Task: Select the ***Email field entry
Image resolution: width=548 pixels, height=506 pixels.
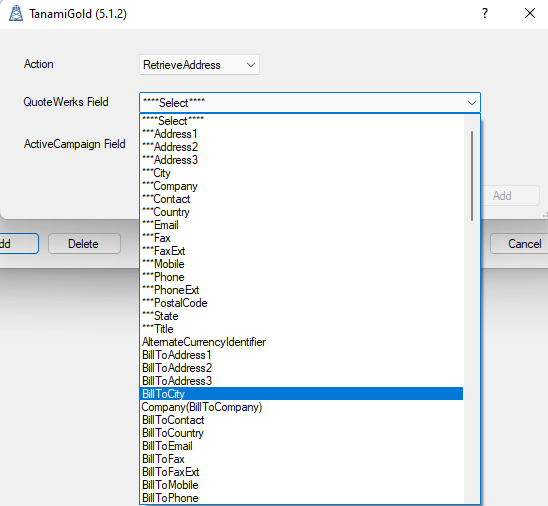Action: (x=301, y=225)
